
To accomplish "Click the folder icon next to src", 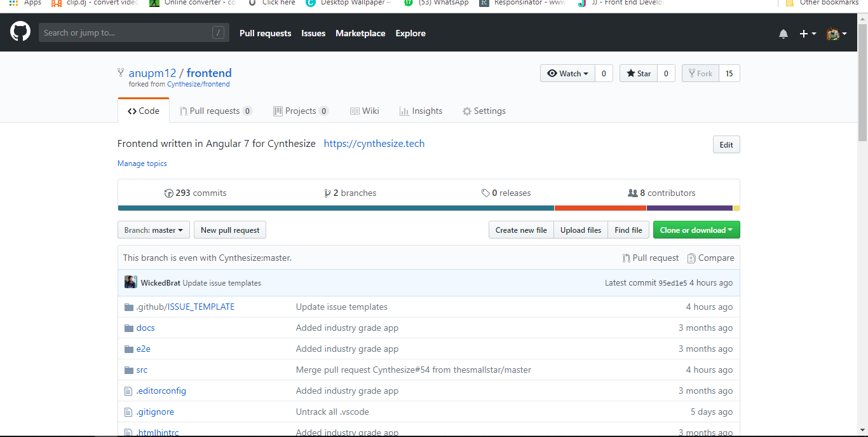I will click(x=129, y=370).
